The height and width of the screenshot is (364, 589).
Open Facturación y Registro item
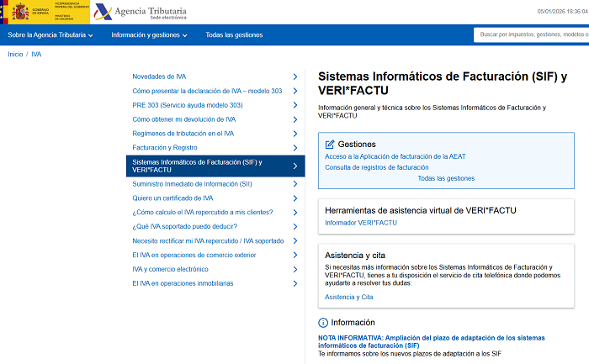[165, 147]
